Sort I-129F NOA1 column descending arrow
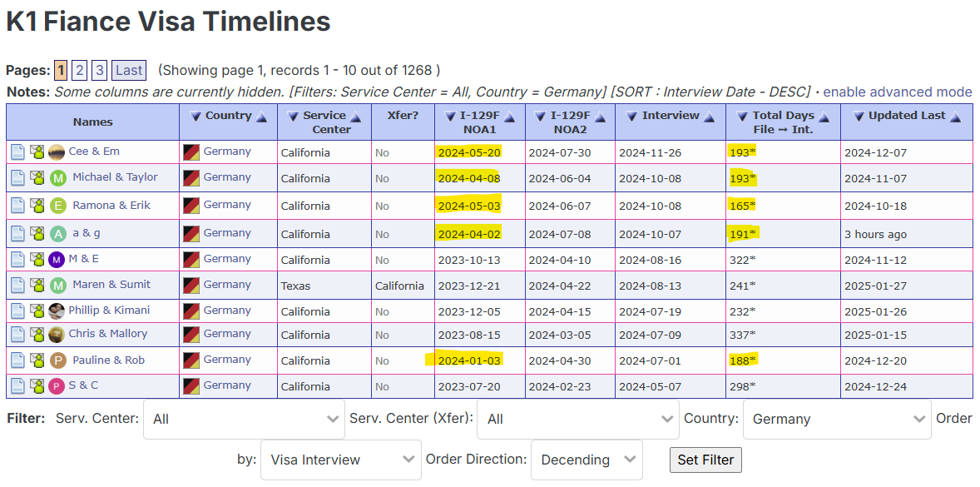Image resolution: width=980 pixels, height=487 pixels. tap(450, 117)
